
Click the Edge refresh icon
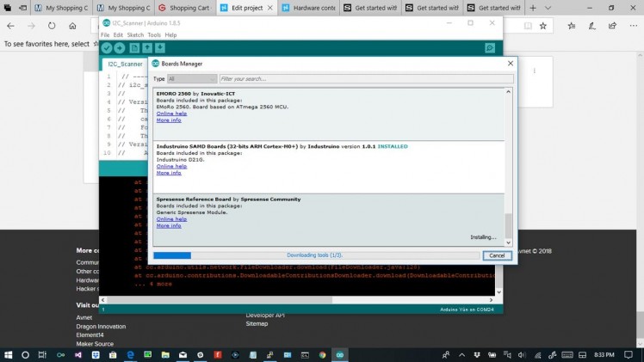tap(52, 26)
